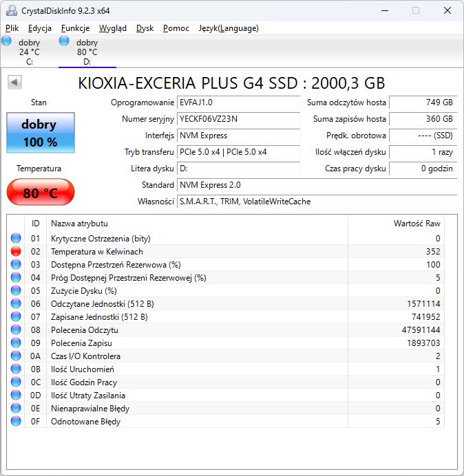
Task: Click the blue 'dobry 100 %' health status button
Action: pos(41,133)
